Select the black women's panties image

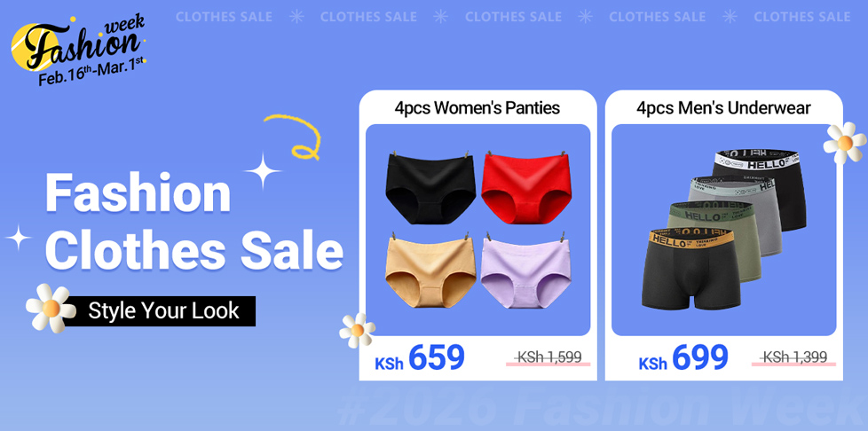point(430,188)
